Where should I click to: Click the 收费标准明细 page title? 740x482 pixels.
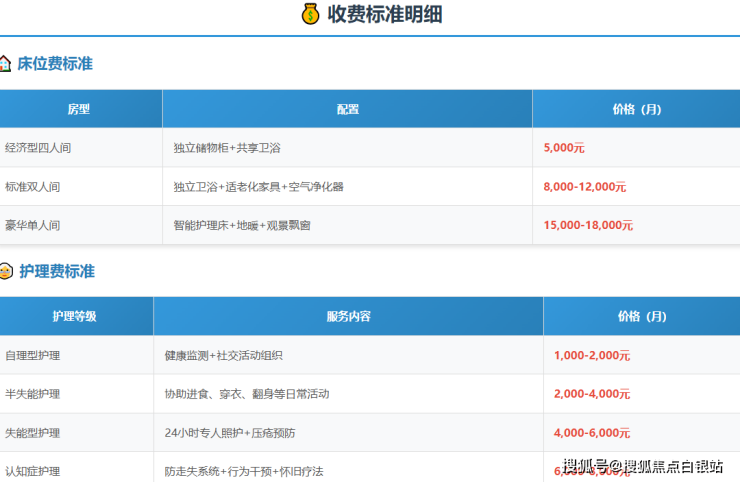(384, 14)
